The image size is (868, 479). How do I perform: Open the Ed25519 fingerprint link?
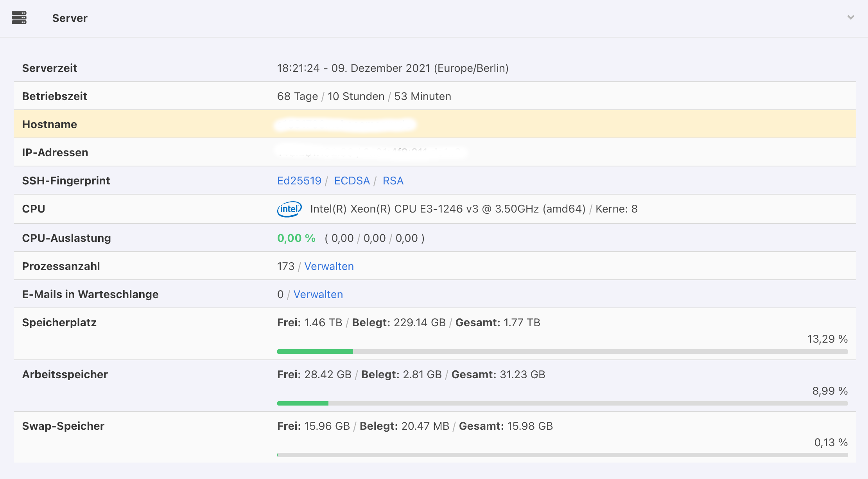point(299,181)
